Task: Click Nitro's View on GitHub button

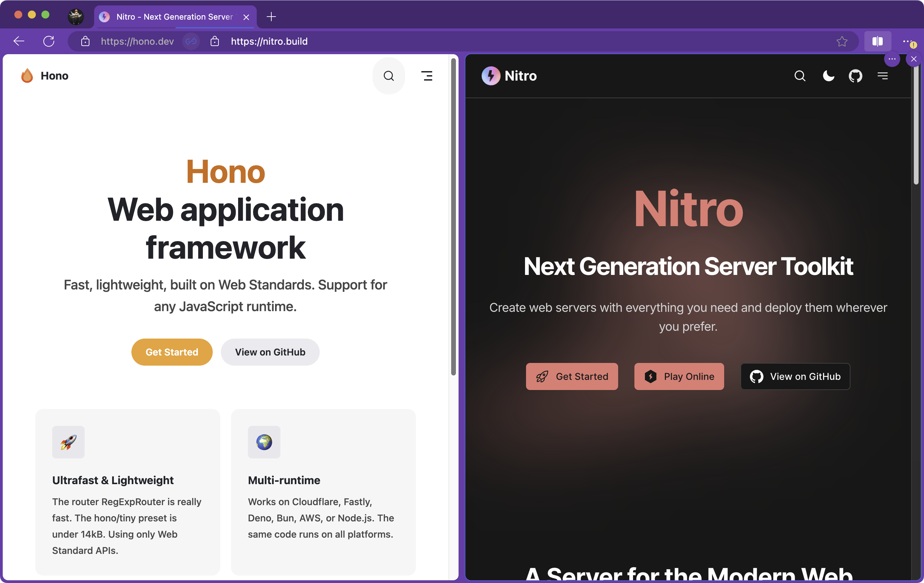Action: tap(795, 376)
